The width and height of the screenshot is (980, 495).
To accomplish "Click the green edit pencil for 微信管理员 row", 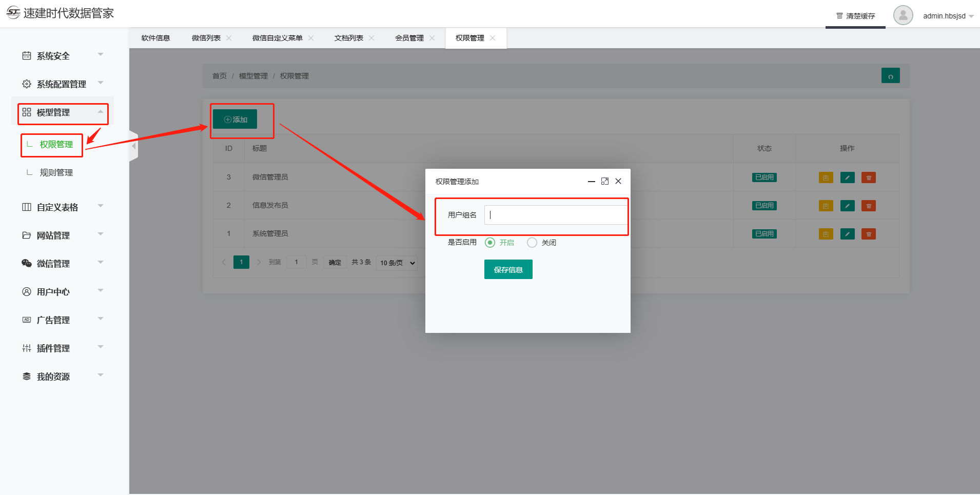I will click(848, 177).
